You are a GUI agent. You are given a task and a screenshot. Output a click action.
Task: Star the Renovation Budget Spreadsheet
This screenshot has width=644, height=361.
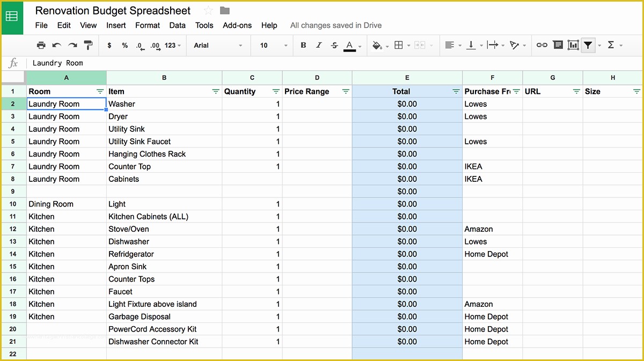(208, 11)
